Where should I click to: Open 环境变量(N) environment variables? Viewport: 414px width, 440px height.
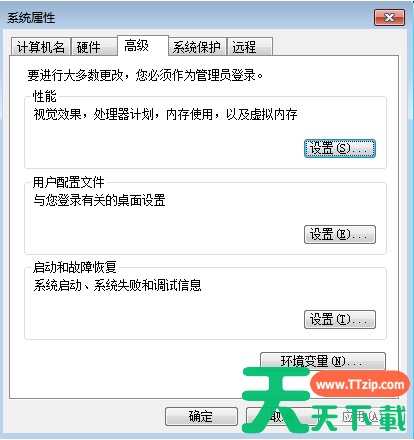323,361
